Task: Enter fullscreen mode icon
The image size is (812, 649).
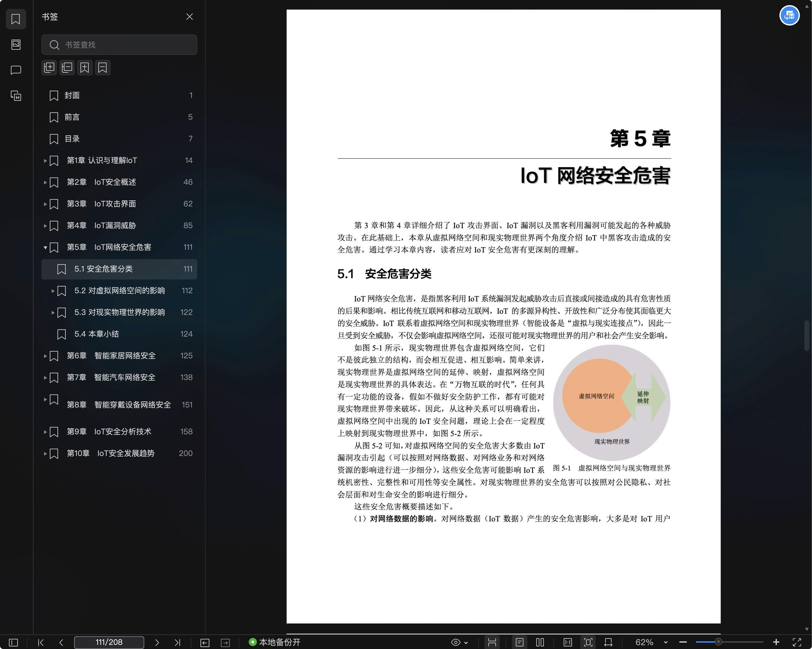Action: 797,642
